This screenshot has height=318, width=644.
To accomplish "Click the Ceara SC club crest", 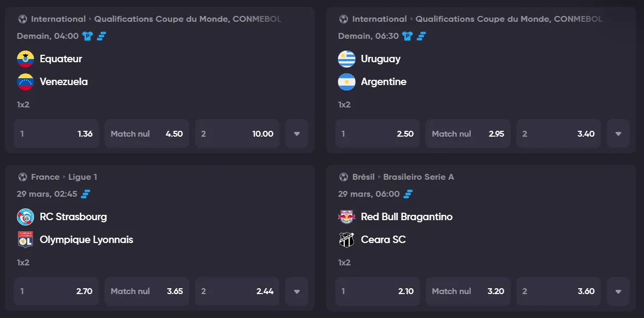I will pos(346,240).
